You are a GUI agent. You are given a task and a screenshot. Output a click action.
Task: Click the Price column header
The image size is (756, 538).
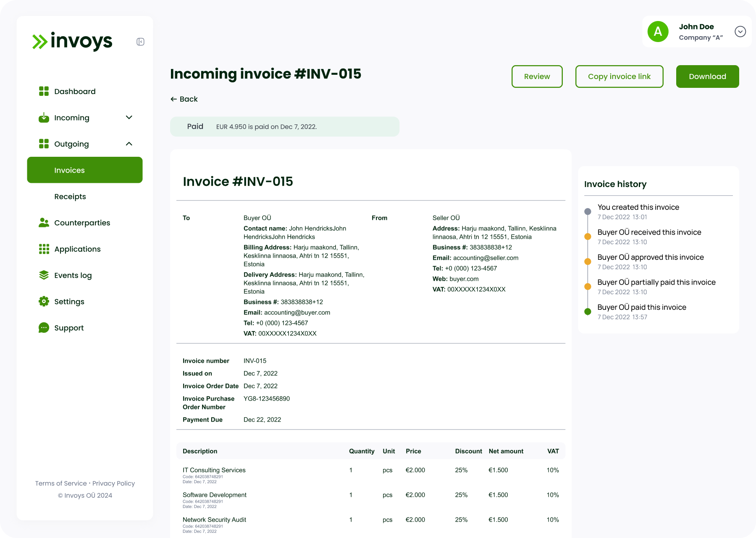coord(413,451)
